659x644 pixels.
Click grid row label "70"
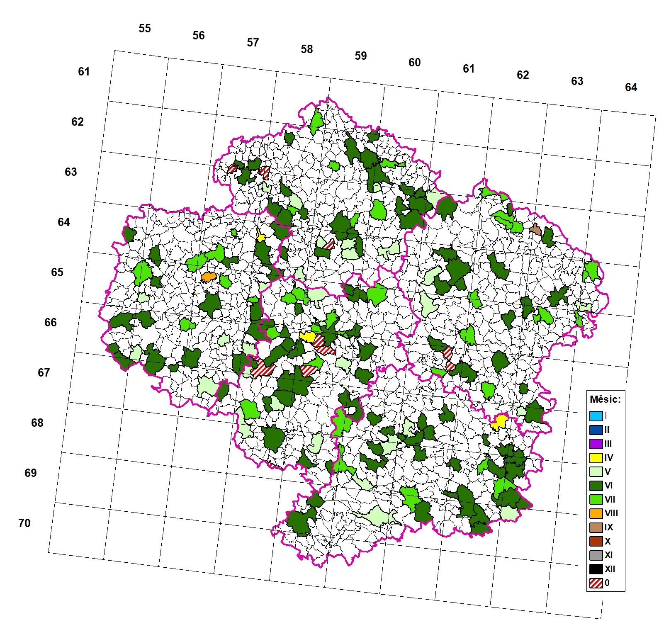pos(24,523)
